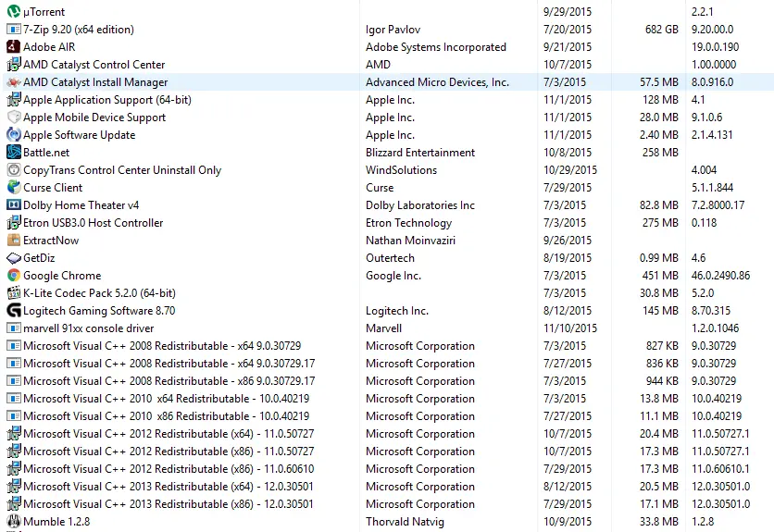Image resolution: width=774 pixels, height=532 pixels.
Task: Click the Mumble 1.2.8 icon
Action: point(14,522)
